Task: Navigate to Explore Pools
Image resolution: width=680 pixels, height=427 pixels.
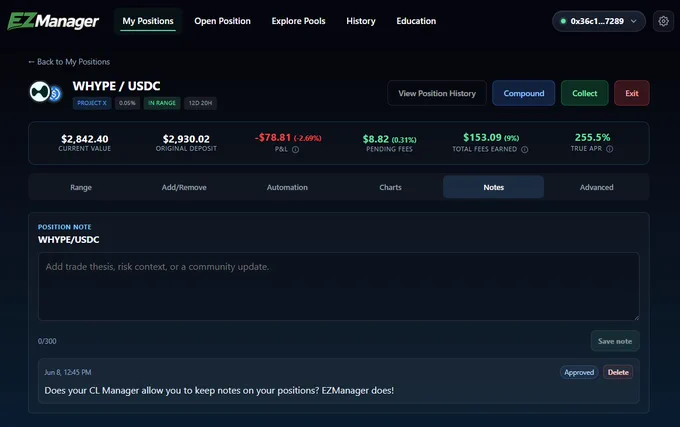Action: (x=298, y=21)
